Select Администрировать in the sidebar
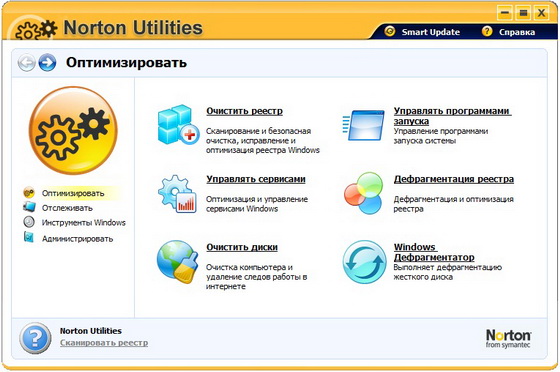The width and height of the screenshot is (560, 372). [x=77, y=238]
